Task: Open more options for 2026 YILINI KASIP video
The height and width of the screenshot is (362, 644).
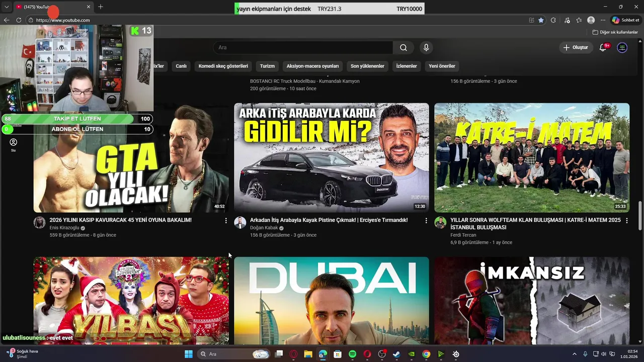Action: click(x=225, y=221)
